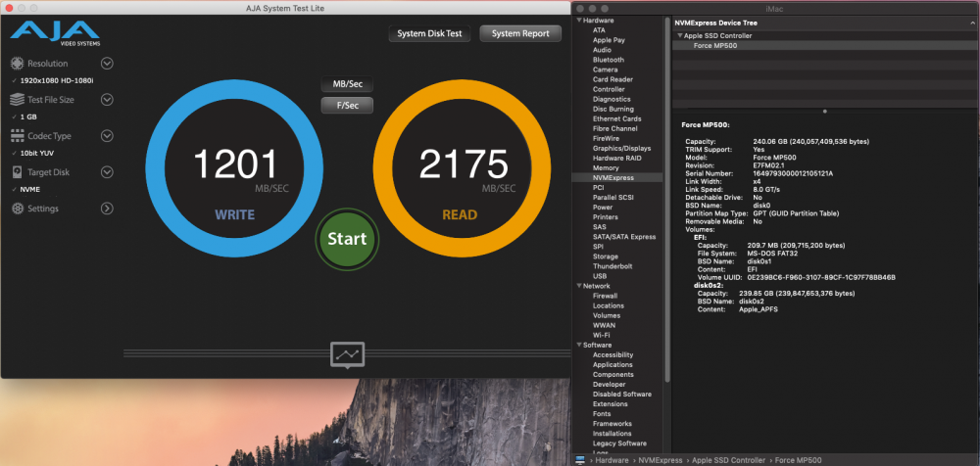The height and width of the screenshot is (466, 980).
Task: Select Bluetooth in the sidebar
Action: pos(609,60)
